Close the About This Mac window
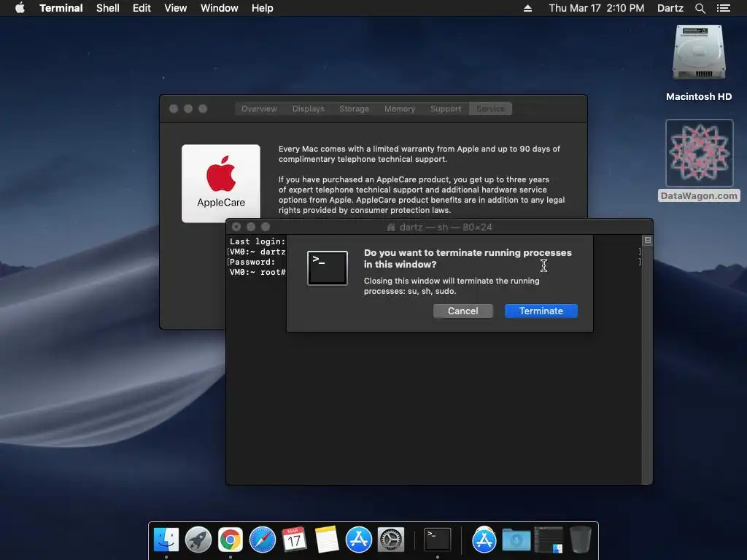This screenshot has height=560, width=747. coord(174,109)
